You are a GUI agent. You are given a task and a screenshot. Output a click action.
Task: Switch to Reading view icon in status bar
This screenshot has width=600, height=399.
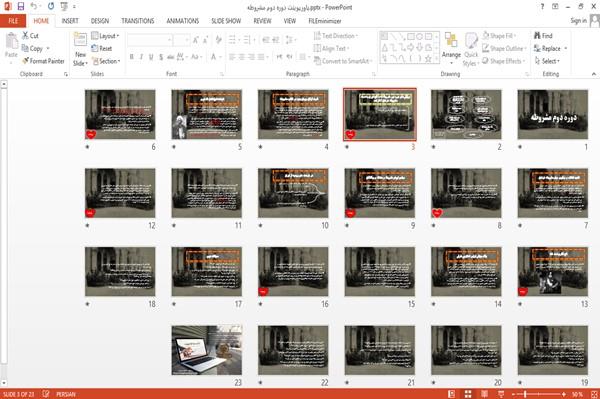[484, 394]
